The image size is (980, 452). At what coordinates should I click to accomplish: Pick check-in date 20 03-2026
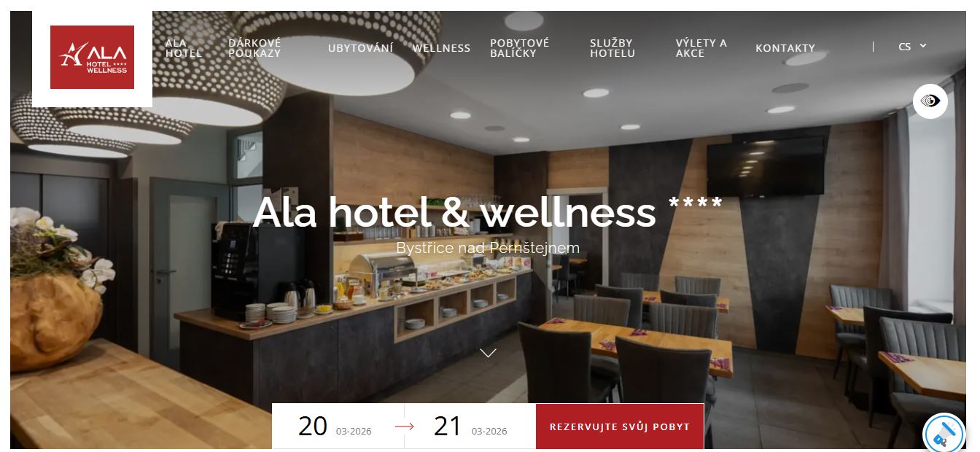[335, 426]
